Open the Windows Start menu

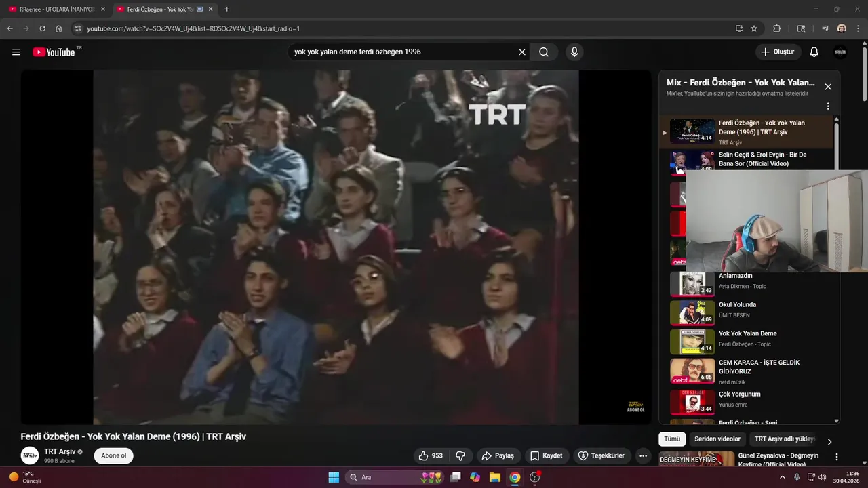pyautogui.click(x=334, y=477)
